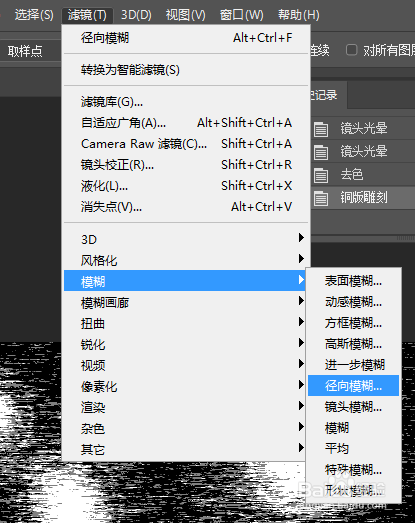Choose 镜头校正(R)... filter
415x523 pixels.
186,165
